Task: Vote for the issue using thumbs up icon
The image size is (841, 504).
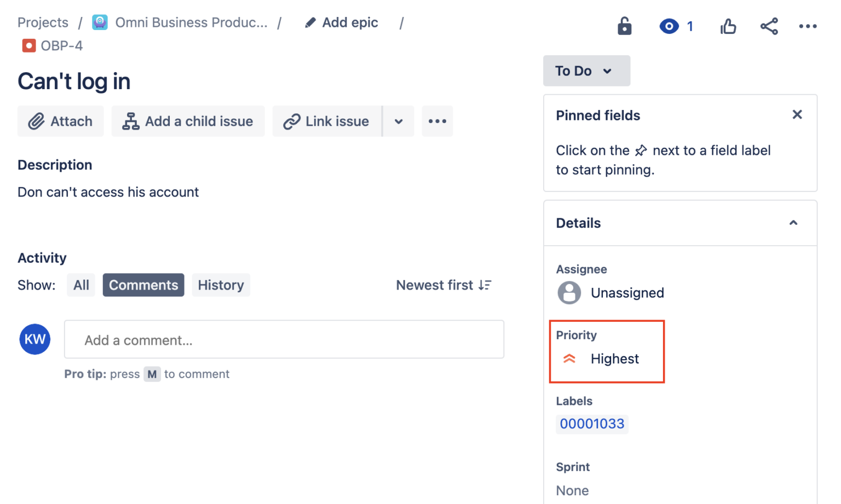Action: click(x=728, y=26)
